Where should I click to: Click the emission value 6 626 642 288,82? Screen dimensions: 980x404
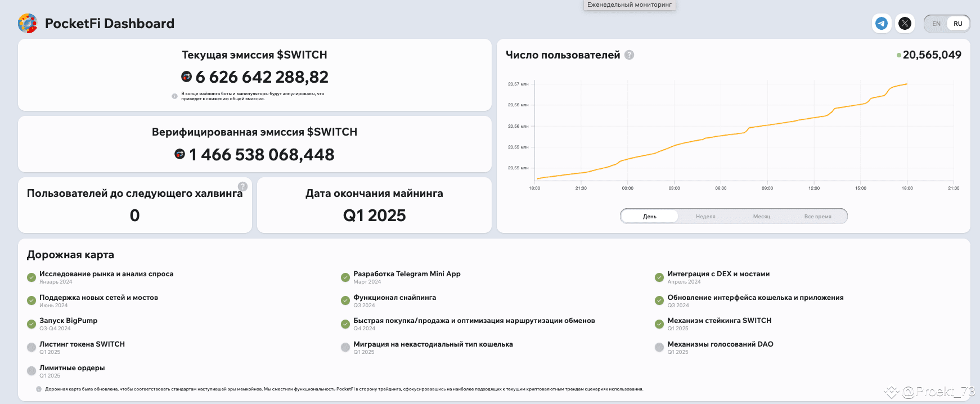coord(262,77)
